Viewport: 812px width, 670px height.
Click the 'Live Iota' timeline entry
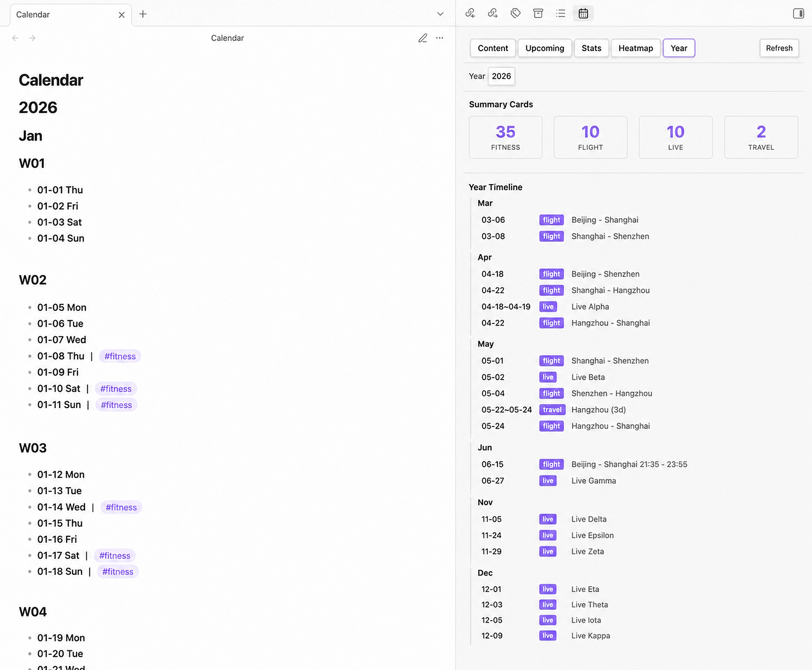(586, 620)
